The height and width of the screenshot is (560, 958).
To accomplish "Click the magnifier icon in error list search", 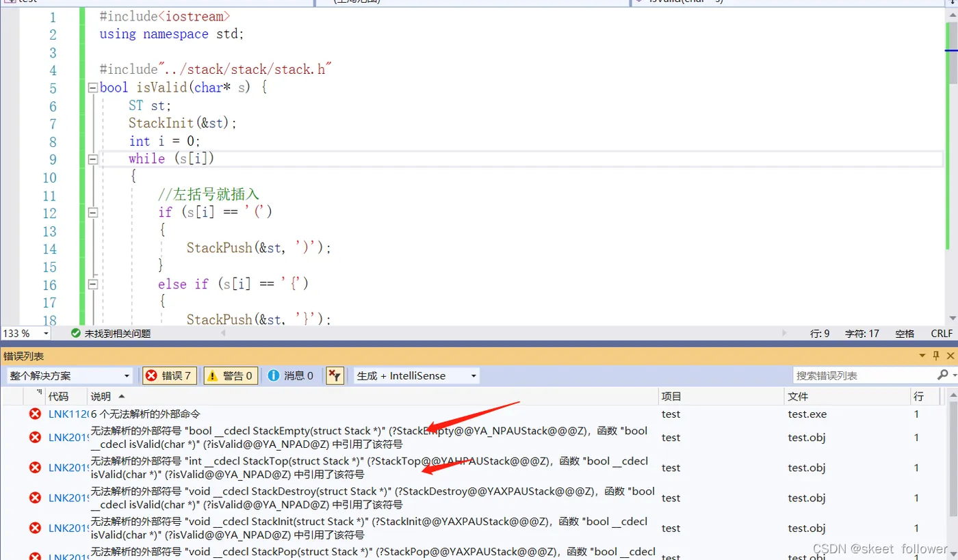I will click(x=943, y=375).
